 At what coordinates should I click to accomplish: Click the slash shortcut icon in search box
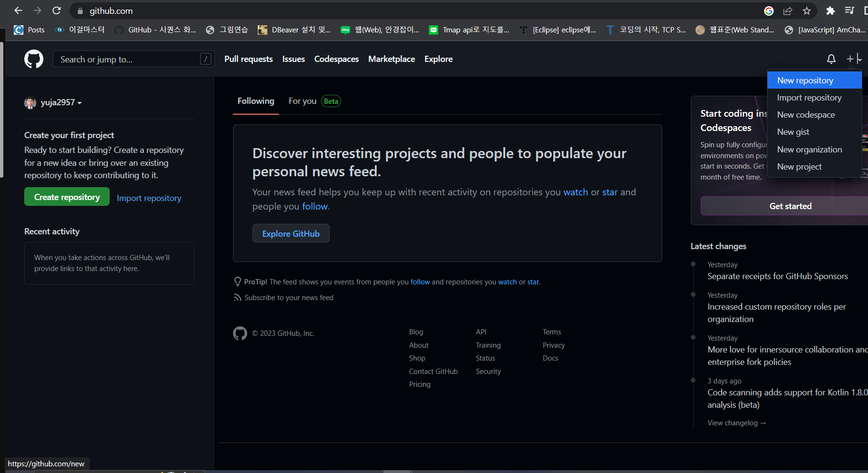coord(206,59)
